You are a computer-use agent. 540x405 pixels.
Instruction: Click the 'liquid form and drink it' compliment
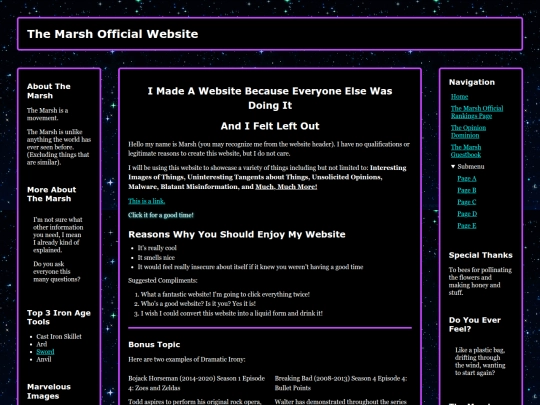click(231, 313)
